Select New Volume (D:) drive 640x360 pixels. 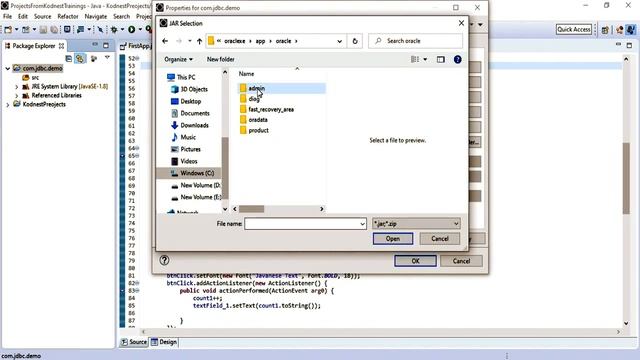point(196,185)
